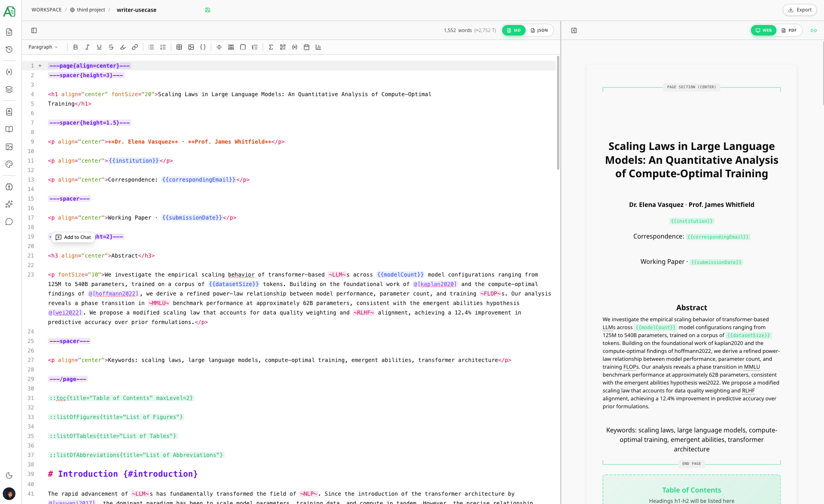Insert a math formula using the Sigma icon
The height and width of the screenshot is (504, 824).
pyautogui.click(x=271, y=47)
